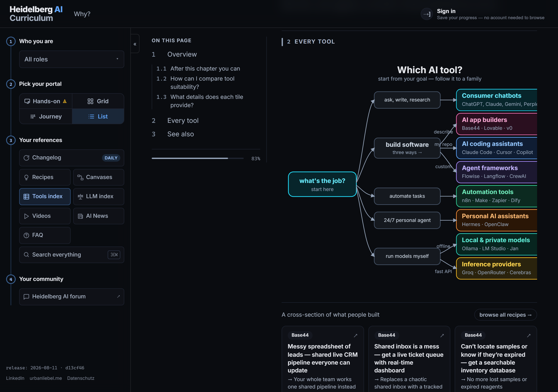Click step 2 circle Pick your portal
The image size is (558, 392).
tap(11, 84)
